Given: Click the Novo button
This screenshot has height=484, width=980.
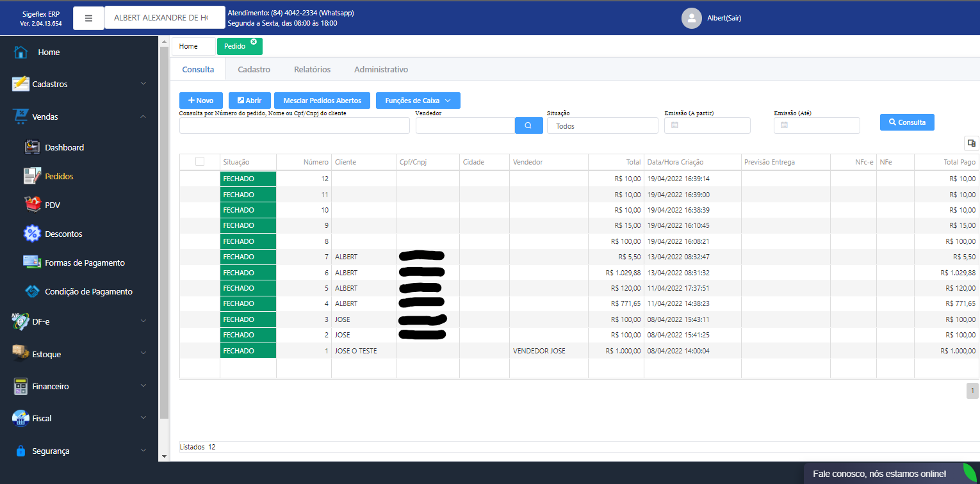Looking at the screenshot, I should pos(200,101).
